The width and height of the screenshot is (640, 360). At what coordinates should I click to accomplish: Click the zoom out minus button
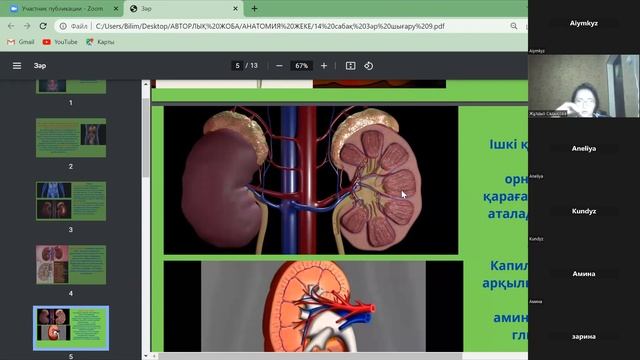[x=279, y=66]
